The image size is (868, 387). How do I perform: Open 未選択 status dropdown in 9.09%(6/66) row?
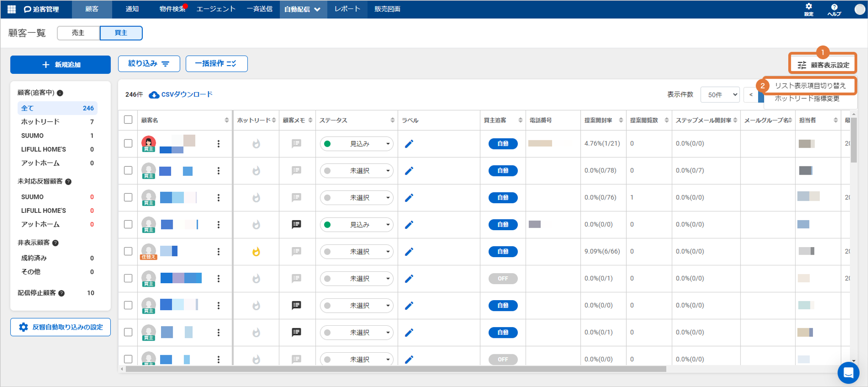357,251
